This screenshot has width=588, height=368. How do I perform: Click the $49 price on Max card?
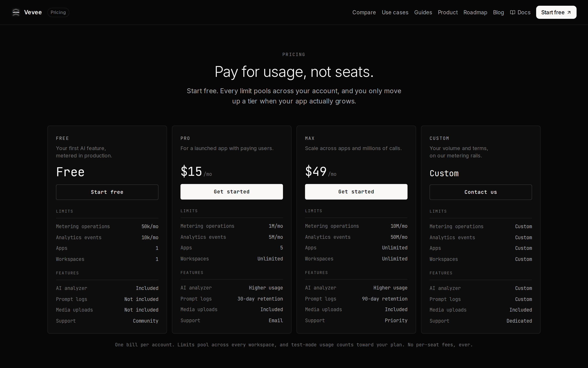[316, 171]
